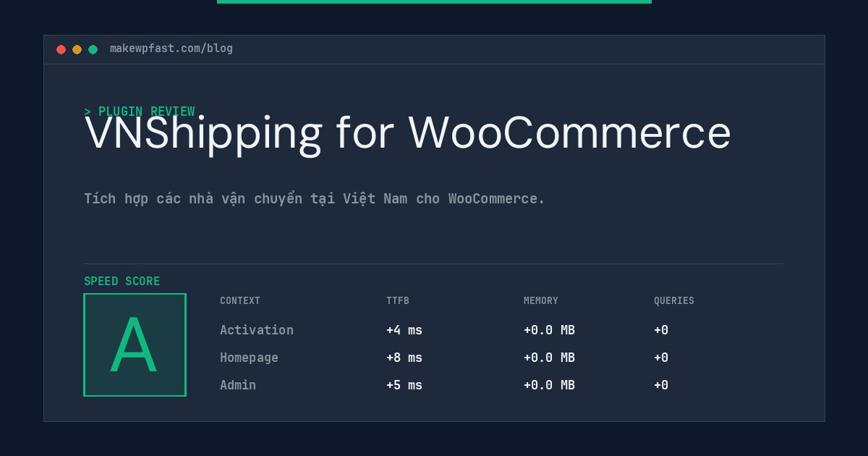Click Homepage's +0.0 MB memory value
This screenshot has width=868, height=456.
click(x=549, y=358)
